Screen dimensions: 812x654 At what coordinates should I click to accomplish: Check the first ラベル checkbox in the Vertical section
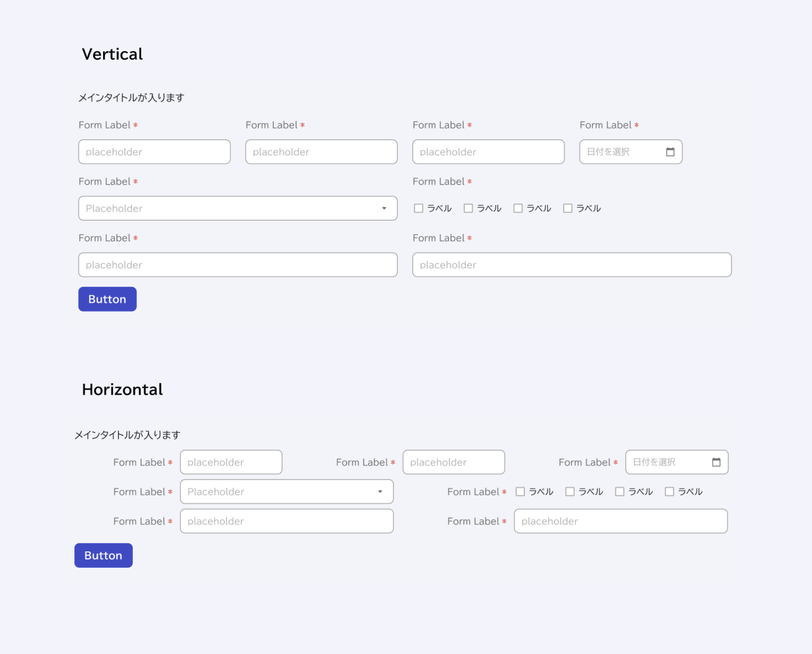(418, 208)
